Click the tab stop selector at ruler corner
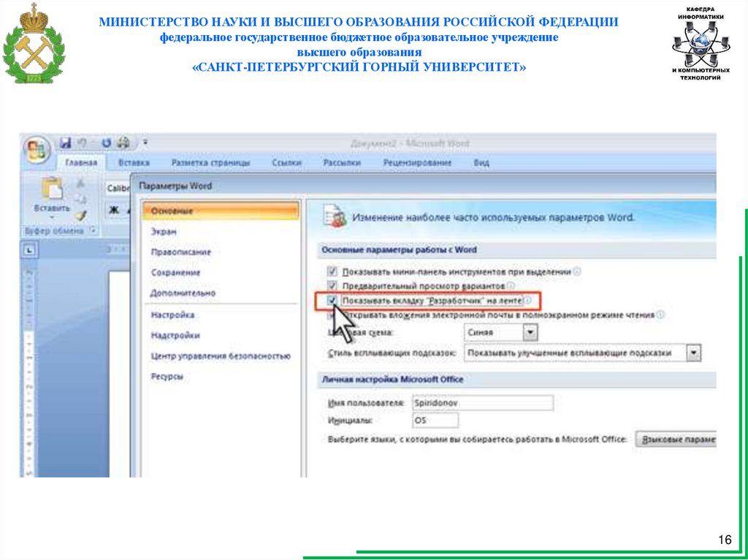 click(x=28, y=250)
